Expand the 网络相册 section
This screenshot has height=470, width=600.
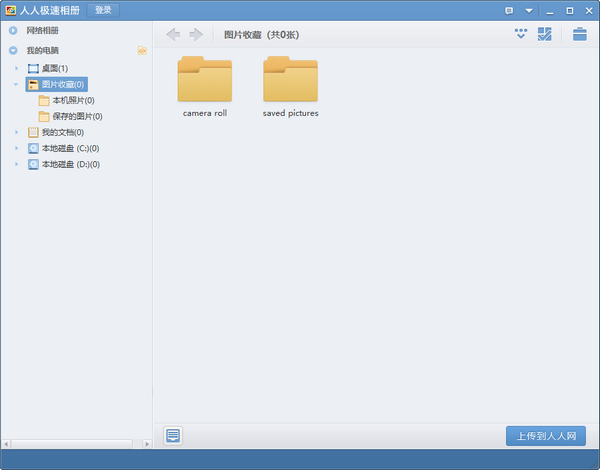click(13, 30)
